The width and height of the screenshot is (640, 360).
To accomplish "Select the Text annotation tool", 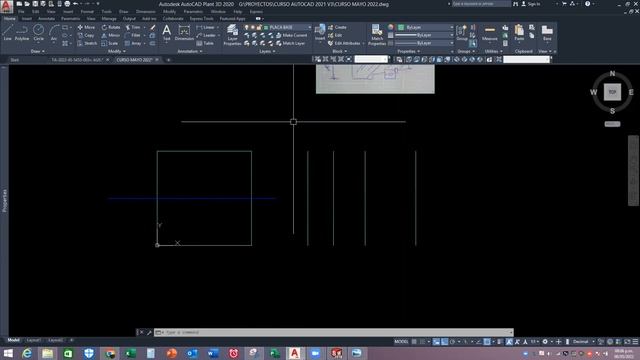I will tap(167, 33).
